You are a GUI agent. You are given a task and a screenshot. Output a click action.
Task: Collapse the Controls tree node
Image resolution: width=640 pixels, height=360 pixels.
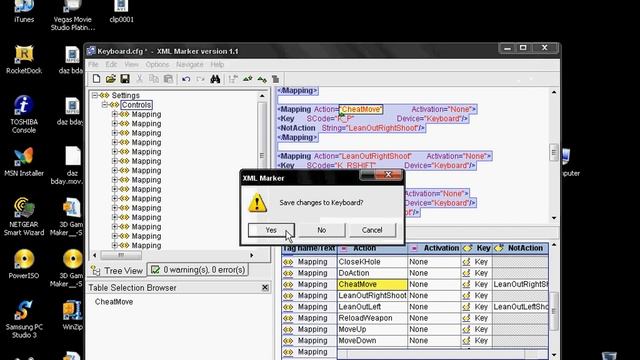(104, 104)
